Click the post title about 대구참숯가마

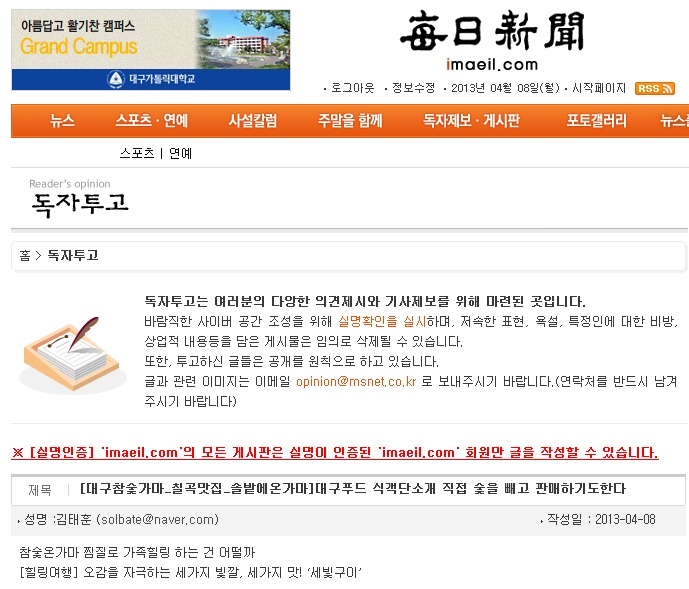pos(352,489)
